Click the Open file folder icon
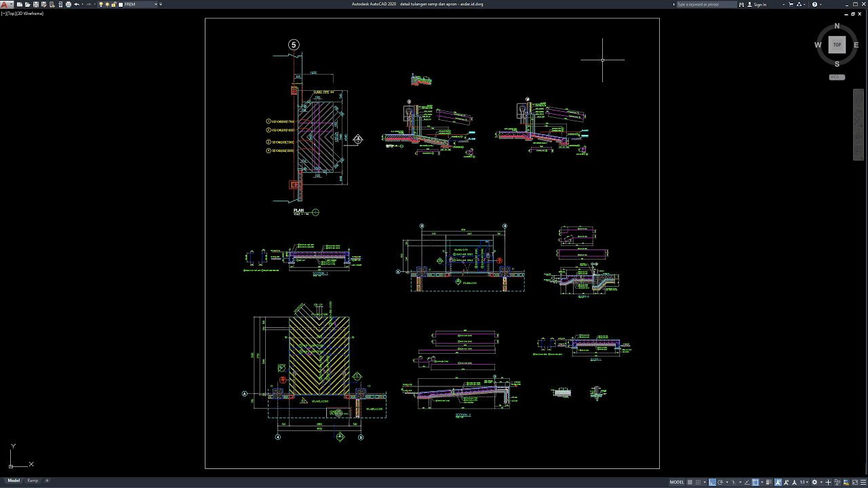868x488 pixels. (x=27, y=4)
